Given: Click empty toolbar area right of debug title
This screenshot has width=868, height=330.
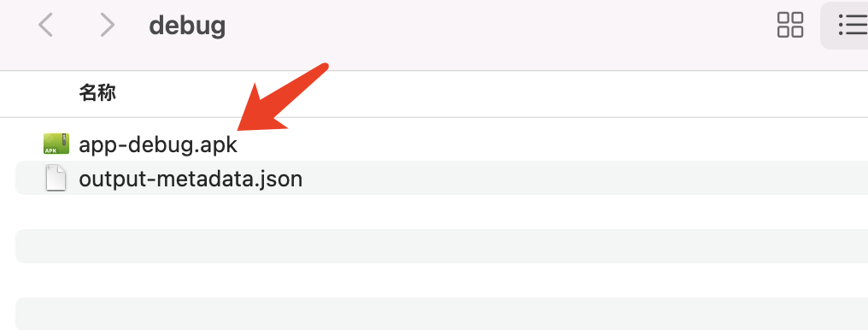Looking at the screenshot, I should click(x=498, y=25).
